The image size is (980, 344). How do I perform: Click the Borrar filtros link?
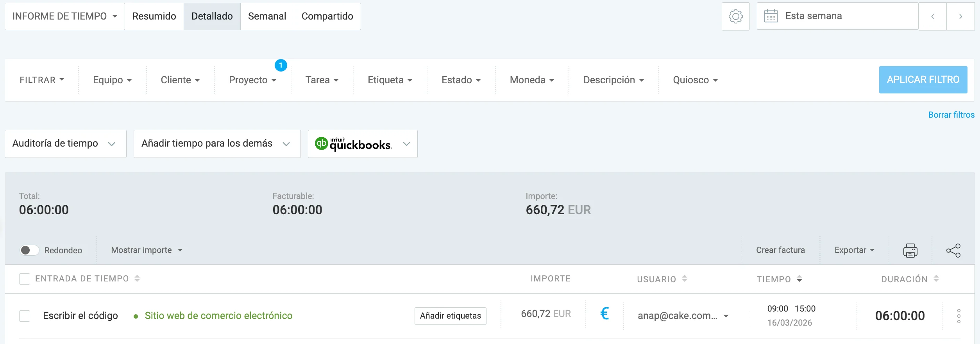pos(951,115)
